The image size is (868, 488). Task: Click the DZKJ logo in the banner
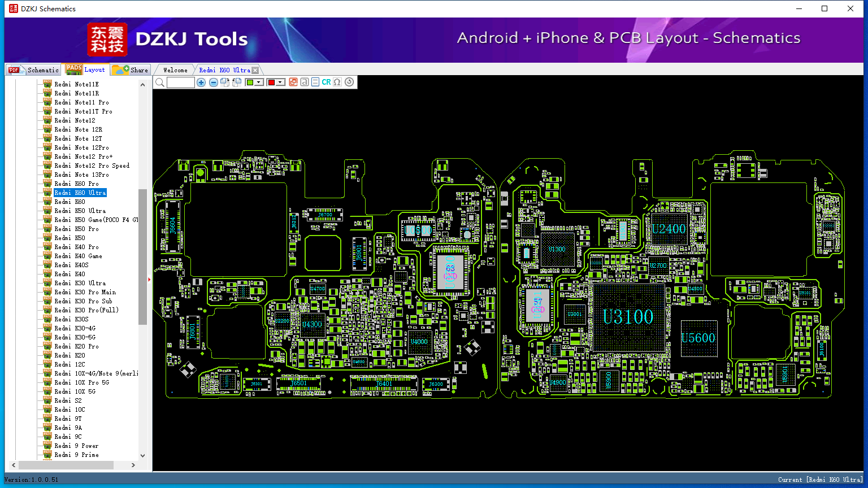coord(107,40)
